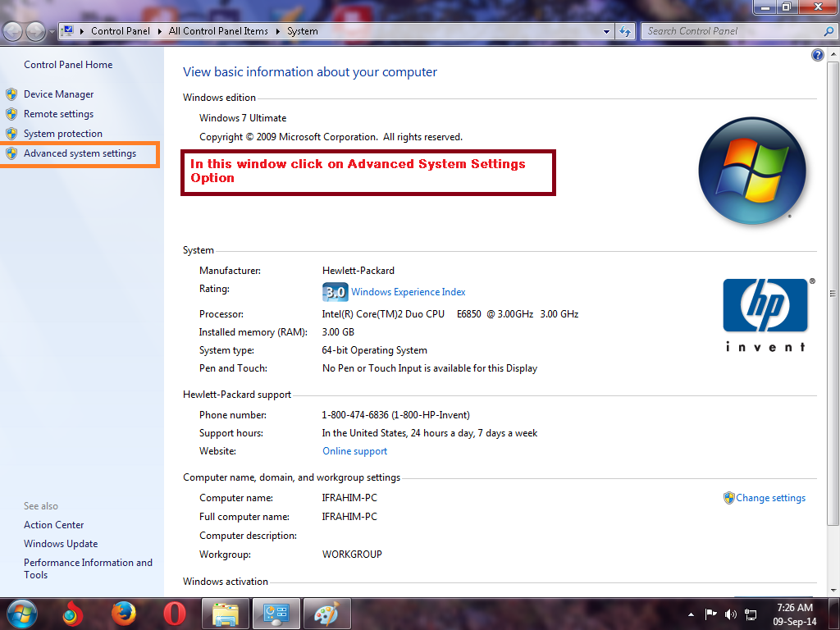The image size is (840, 630).
Task: Expand the arrow after Control Panel breadcrumb
Action: click(160, 32)
